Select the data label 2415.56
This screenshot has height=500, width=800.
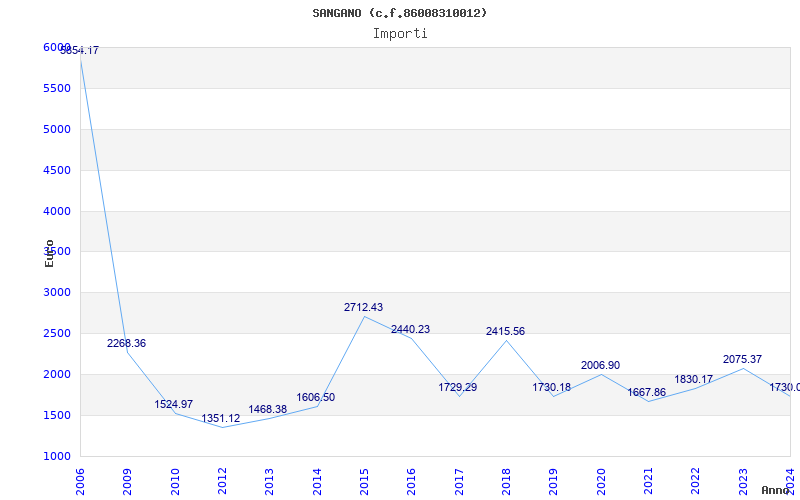click(506, 332)
